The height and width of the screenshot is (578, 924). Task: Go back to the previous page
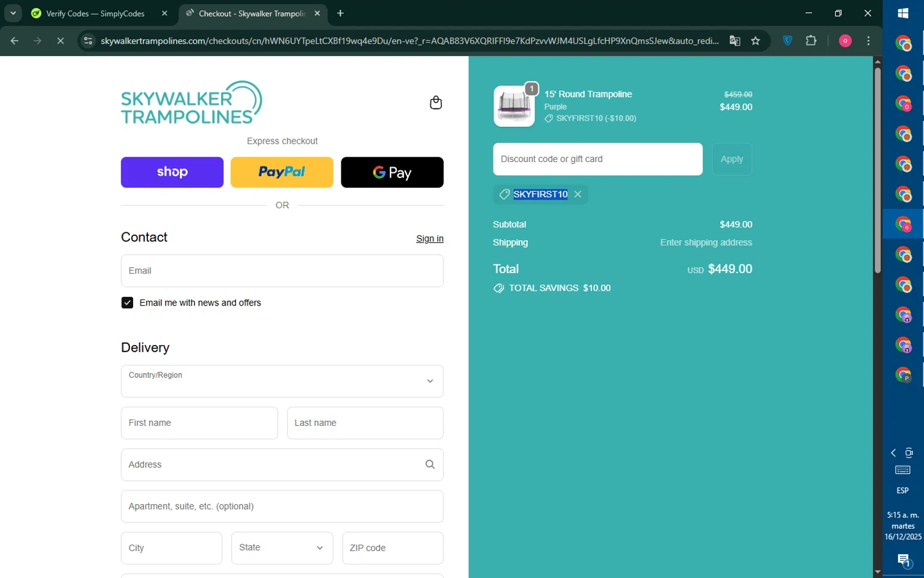pos(15,41)
